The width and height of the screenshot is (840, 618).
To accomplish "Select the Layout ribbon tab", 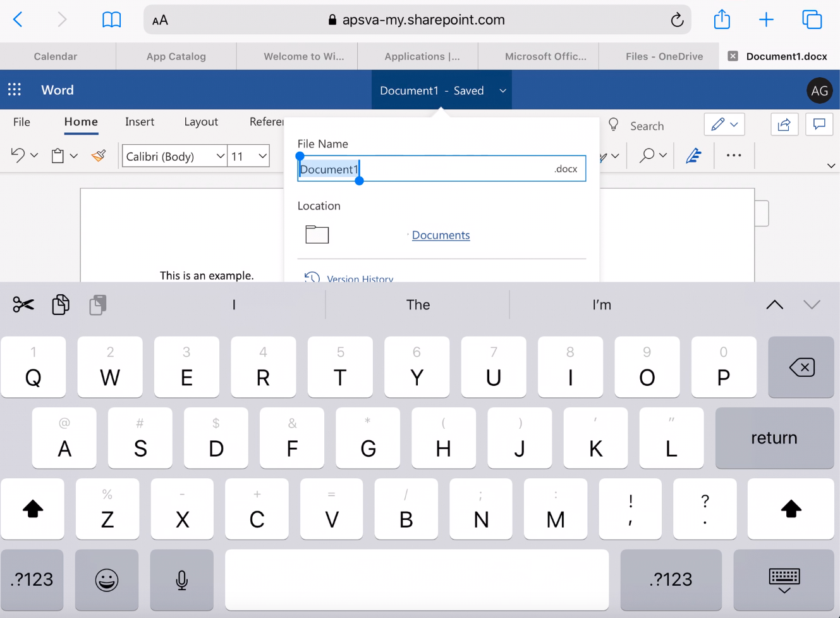I will [x=201, y=121].
